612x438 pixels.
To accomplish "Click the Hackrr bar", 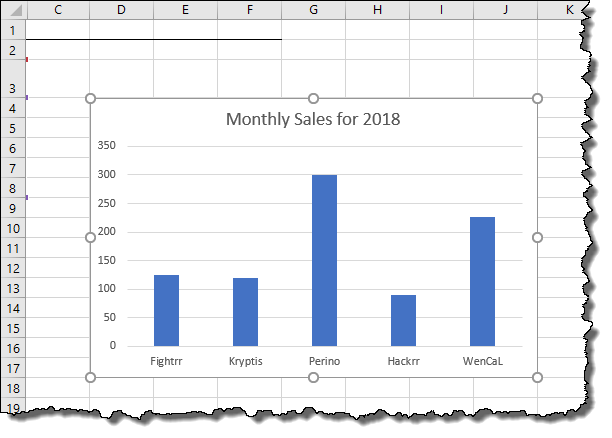I will (x=403, y=320).
